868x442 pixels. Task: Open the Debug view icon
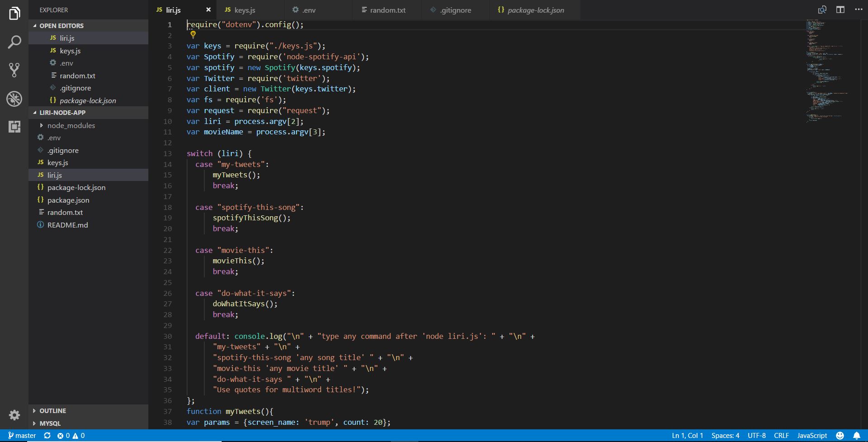[14, 98]
